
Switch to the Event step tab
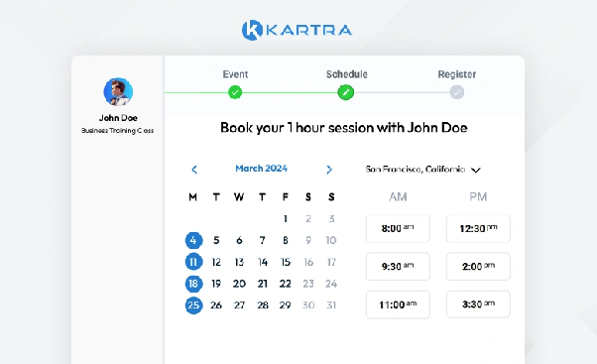[x=235, y=74]
